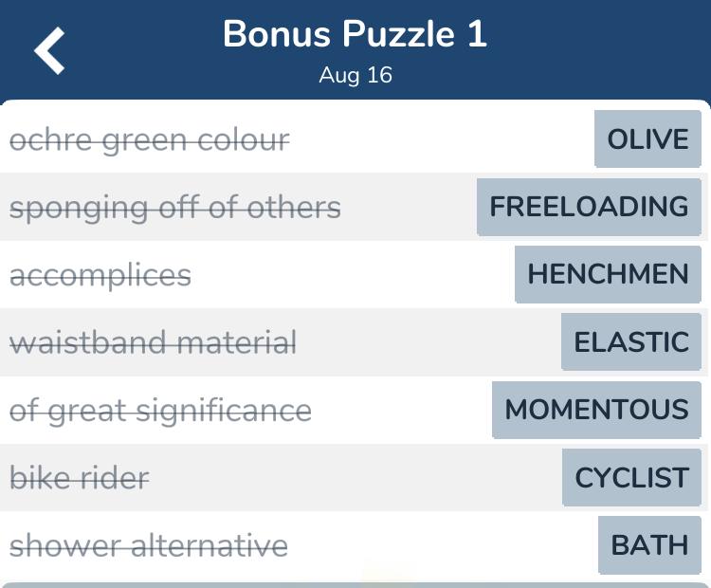Click the 'sponging off of others' clue
The height and width of the screenshot is (588, 711).
click(175, 208)
